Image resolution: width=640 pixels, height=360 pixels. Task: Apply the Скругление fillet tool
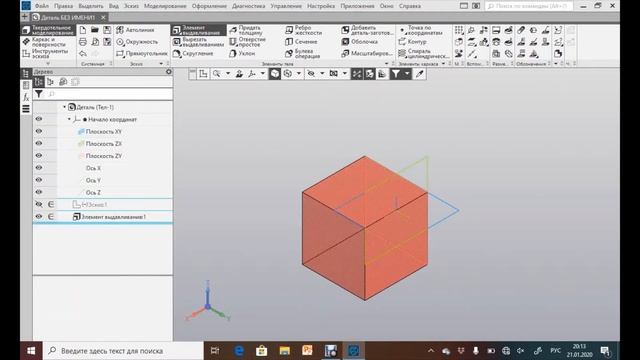[x=193, y=53]
